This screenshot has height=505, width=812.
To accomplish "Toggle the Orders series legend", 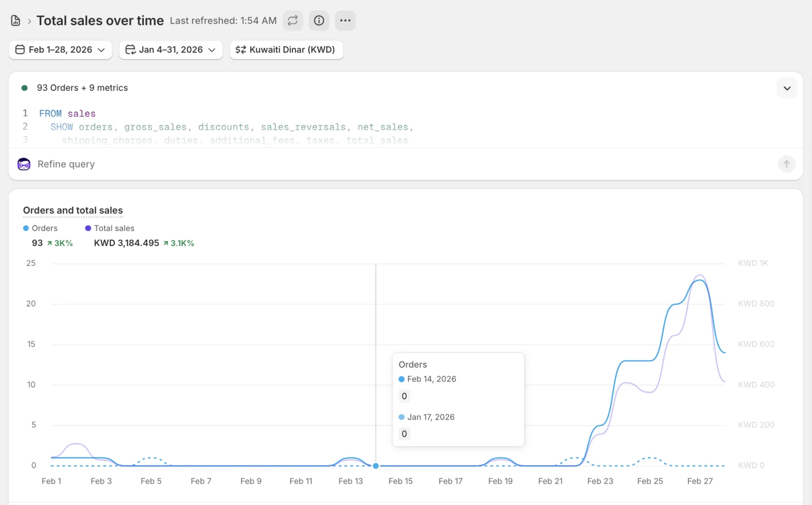I will pos(41,228).
